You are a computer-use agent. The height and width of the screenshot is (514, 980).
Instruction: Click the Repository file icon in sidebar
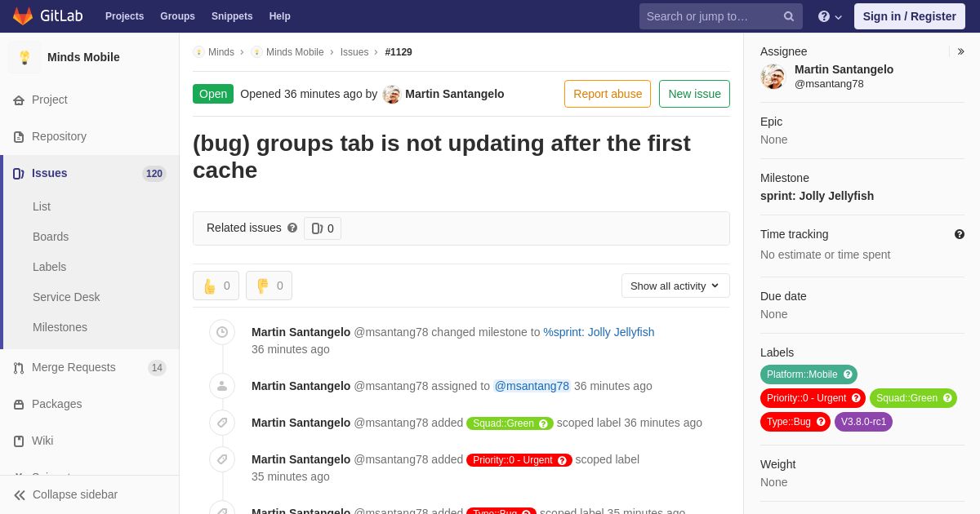point(19,137)
